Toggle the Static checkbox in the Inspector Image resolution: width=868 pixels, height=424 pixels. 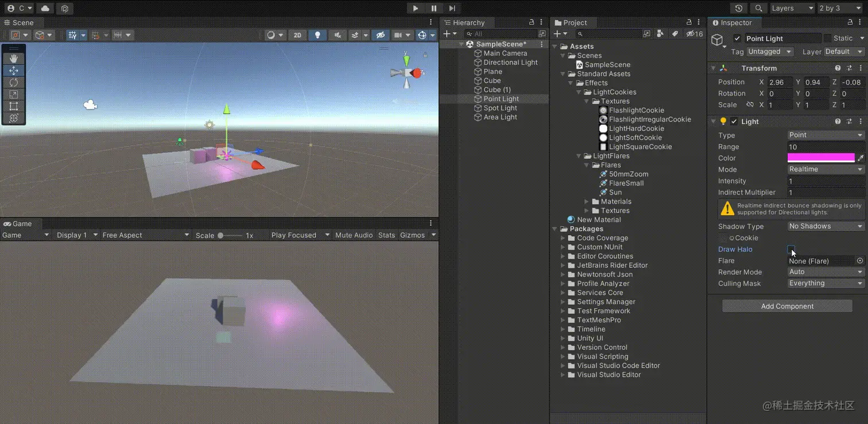pos(829,38)
